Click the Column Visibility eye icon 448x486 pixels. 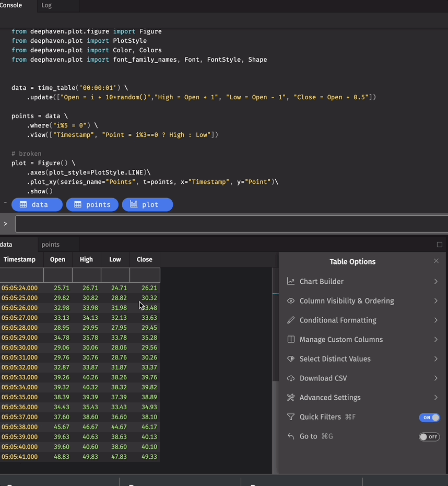290,300
